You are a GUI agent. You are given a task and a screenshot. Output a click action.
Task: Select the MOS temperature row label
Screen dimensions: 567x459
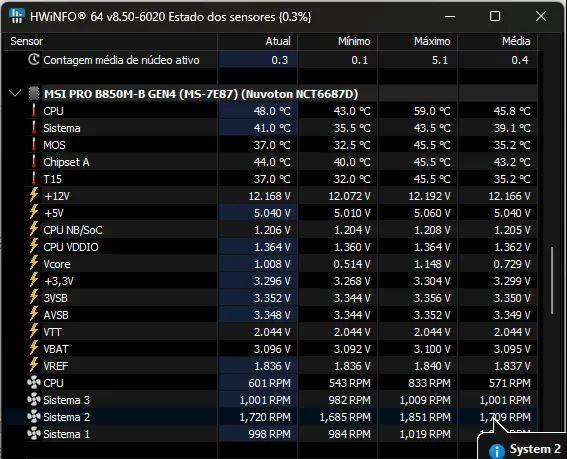coord(54,145)
